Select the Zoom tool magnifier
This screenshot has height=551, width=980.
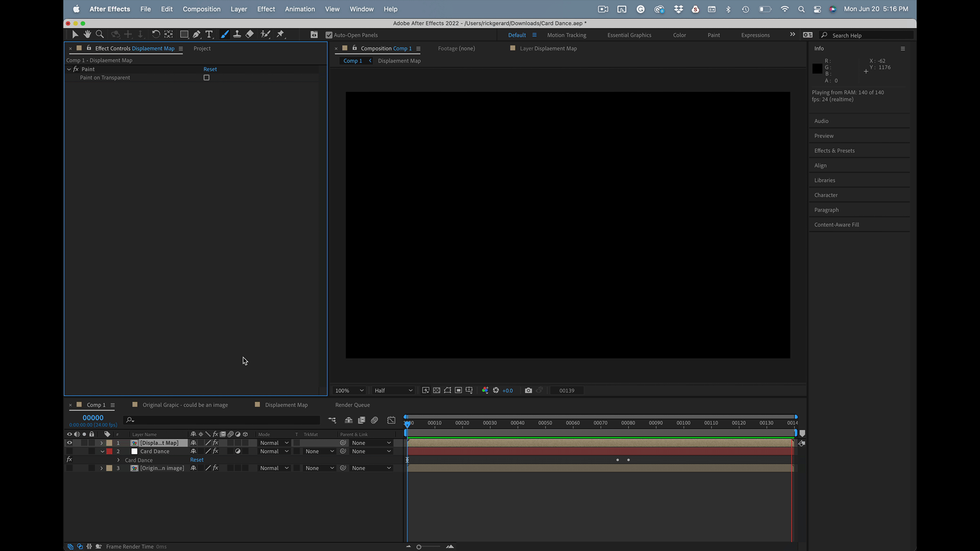point(100,34)
